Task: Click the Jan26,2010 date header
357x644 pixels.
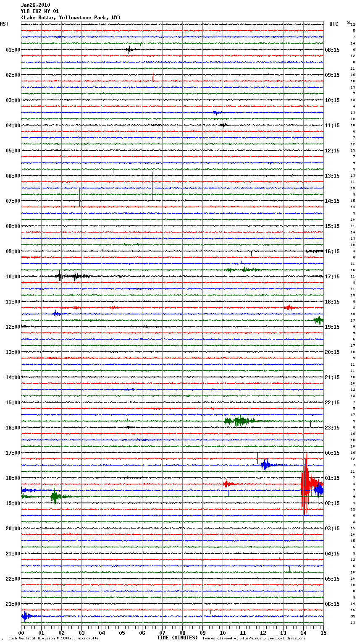Action: (x=35, y=5)
